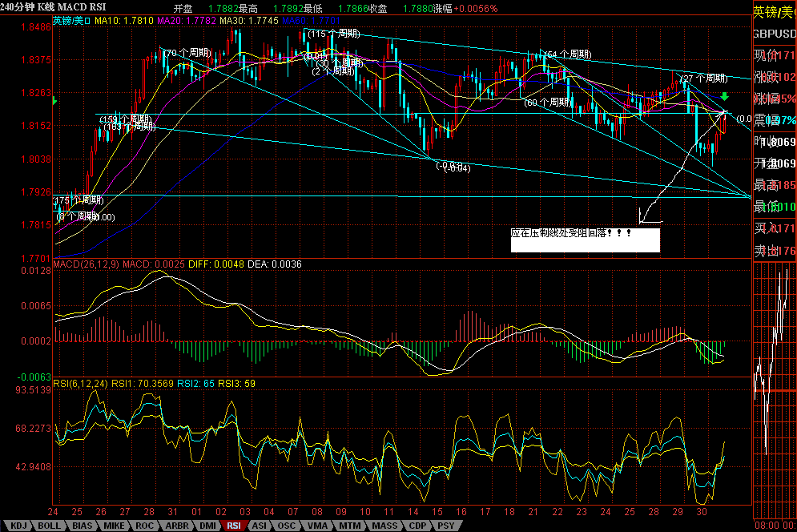Image resolution: width=797 pixels, height=532 pixels.
Task: Switch to the DMI indicator tab
Action: click(207, 526)
